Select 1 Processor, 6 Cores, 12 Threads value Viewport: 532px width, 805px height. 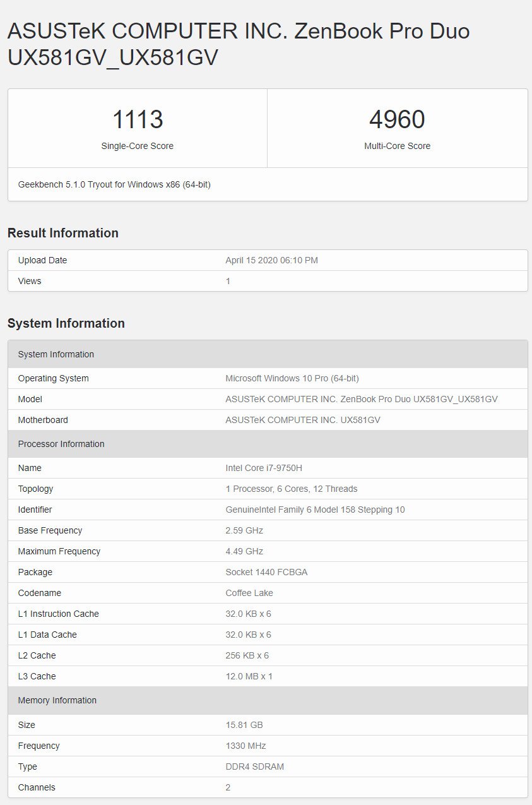[x=292, y=489]
